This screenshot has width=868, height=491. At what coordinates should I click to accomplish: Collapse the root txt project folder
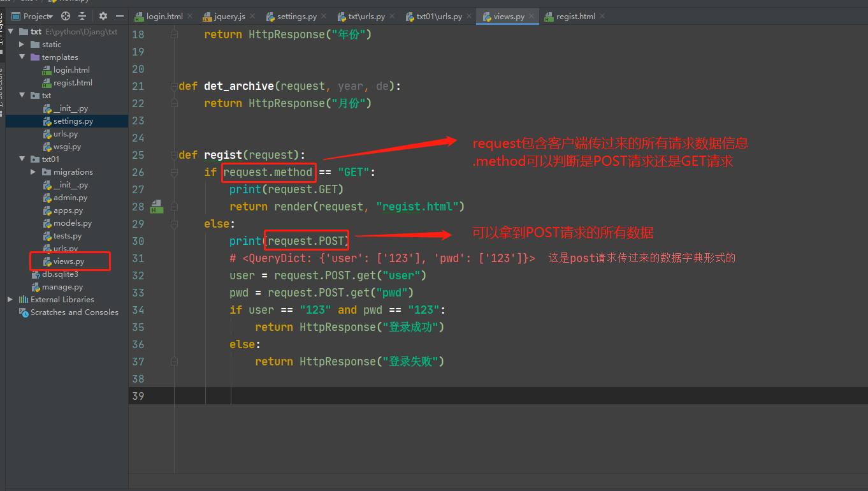[x=10, y=31]
